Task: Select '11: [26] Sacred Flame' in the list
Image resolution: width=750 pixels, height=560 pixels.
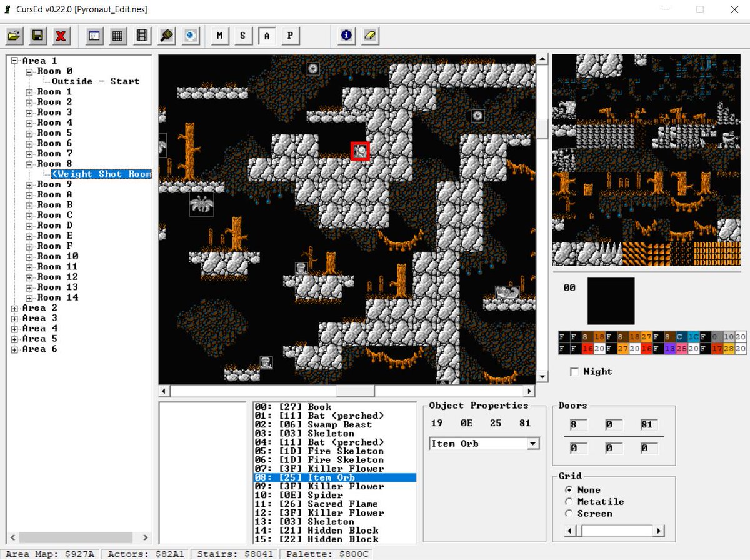Action: 334,504
